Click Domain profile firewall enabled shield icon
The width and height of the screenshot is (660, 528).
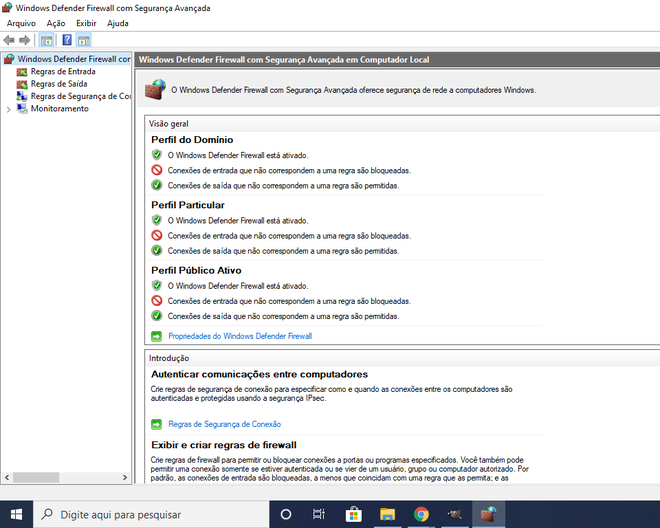click(157, 155)
